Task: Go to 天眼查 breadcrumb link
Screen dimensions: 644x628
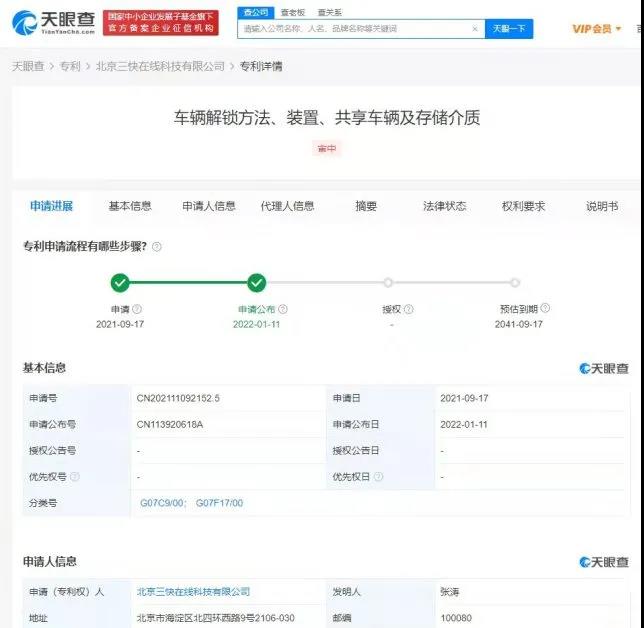Action: point(28,66)
